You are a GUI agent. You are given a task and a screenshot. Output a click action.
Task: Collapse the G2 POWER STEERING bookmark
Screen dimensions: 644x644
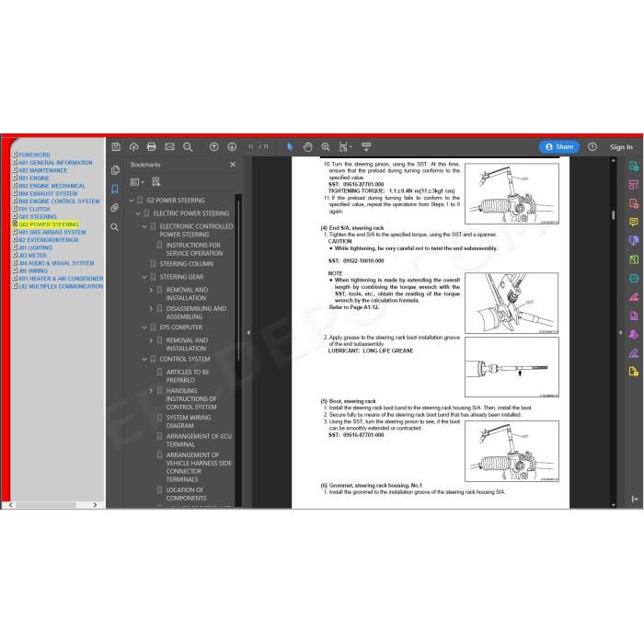[132, 201]
